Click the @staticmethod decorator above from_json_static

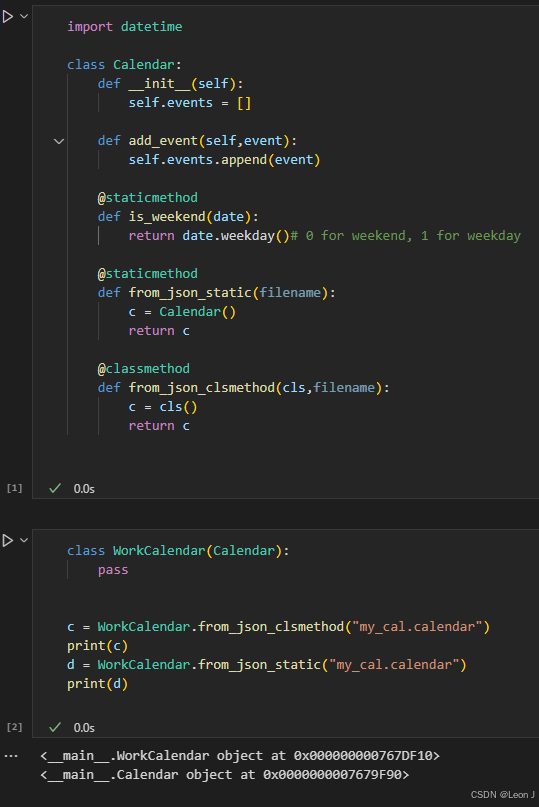pyautogui.click(x=148, y=274)
